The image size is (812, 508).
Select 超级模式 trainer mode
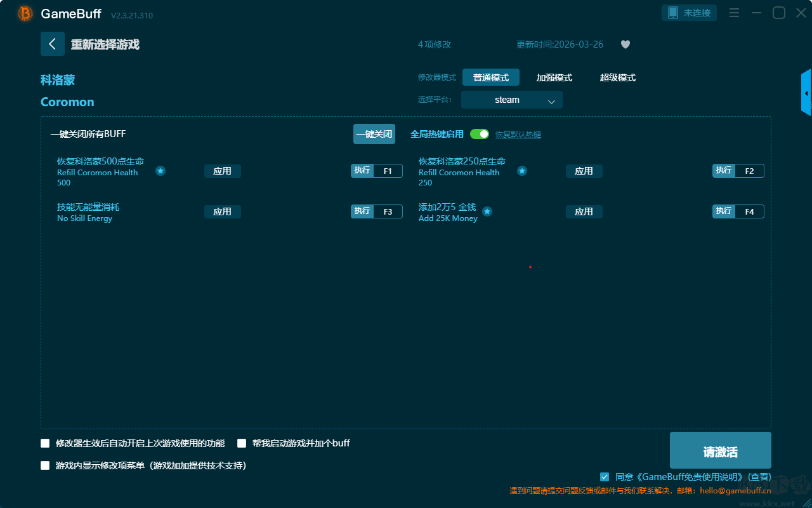(x=617, y=77)
